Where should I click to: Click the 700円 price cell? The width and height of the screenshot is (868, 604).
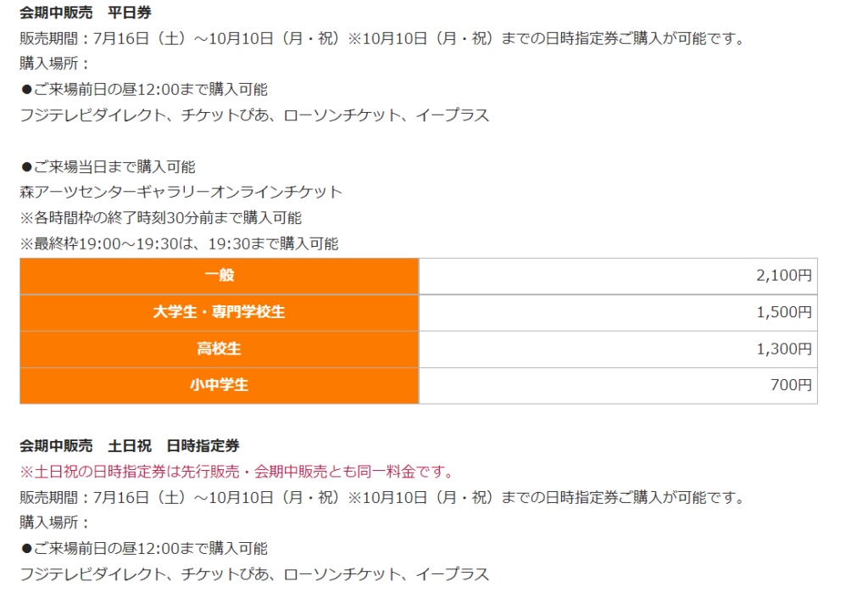618,385
